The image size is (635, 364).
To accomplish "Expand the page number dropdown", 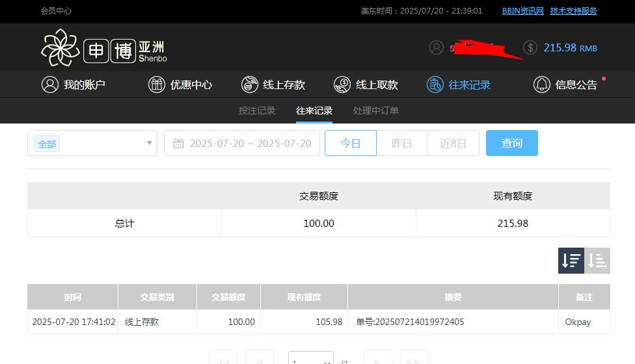I will (x=310, y=358).
